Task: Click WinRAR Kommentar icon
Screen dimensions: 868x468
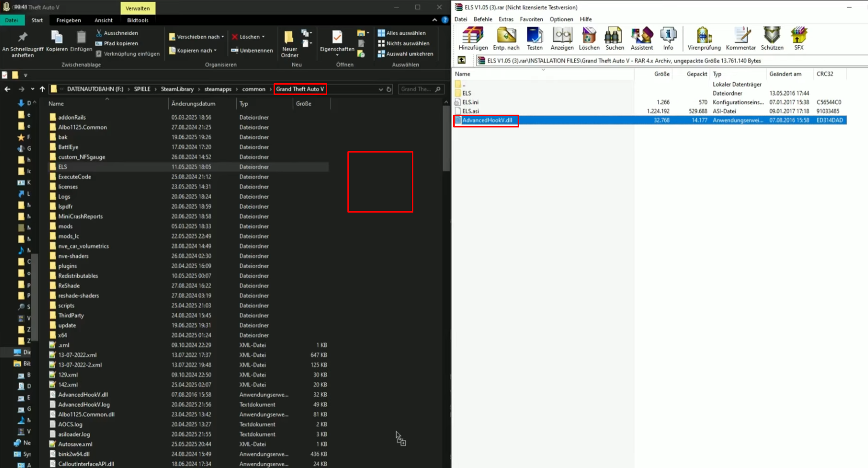Action: (x=741, y=39)
